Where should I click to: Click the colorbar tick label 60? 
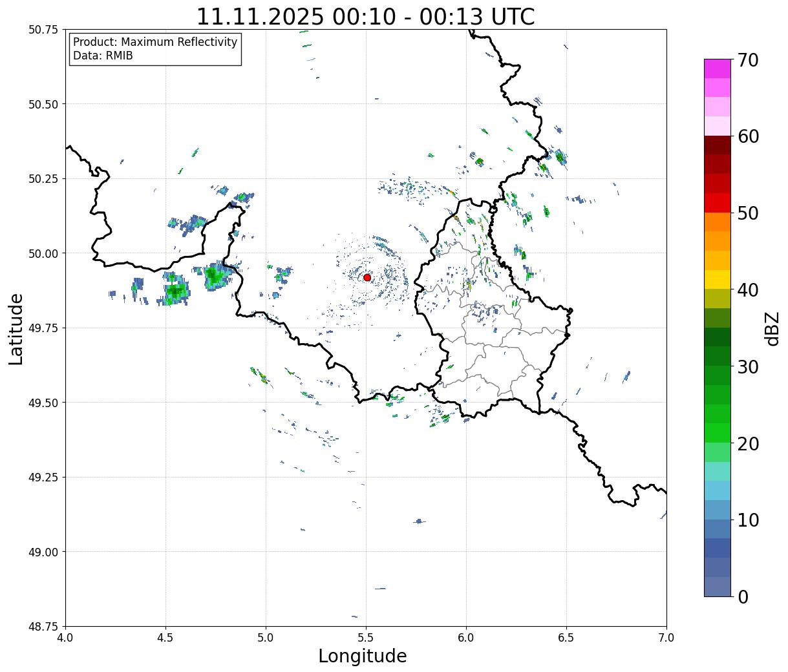tap(747, 136)
